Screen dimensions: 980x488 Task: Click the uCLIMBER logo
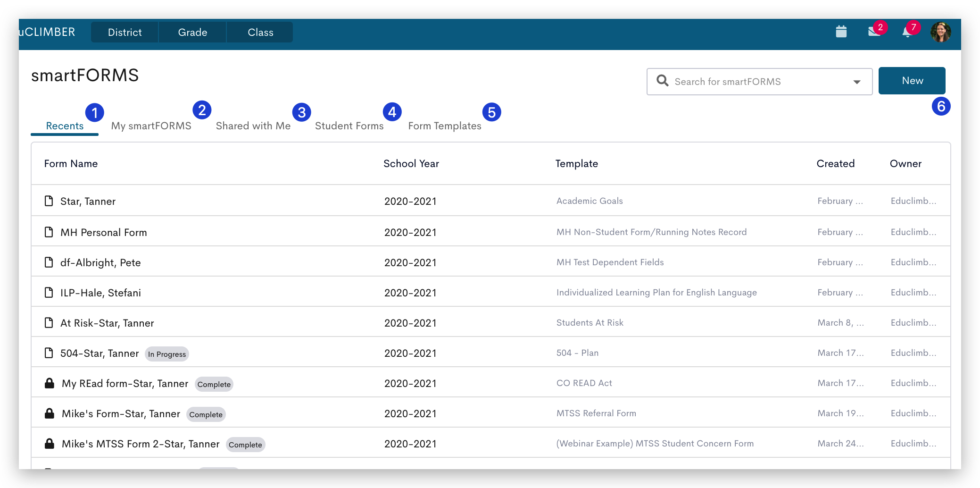pos(47,32)
